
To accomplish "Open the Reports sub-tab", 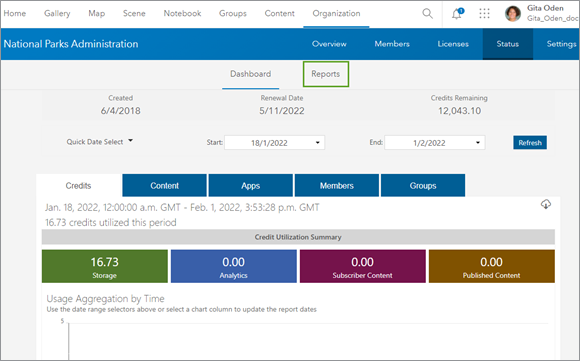I will (x=326, y=74).
